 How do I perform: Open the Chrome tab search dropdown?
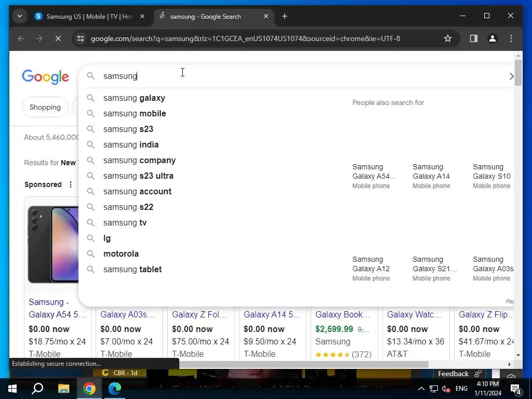(20, 16)
